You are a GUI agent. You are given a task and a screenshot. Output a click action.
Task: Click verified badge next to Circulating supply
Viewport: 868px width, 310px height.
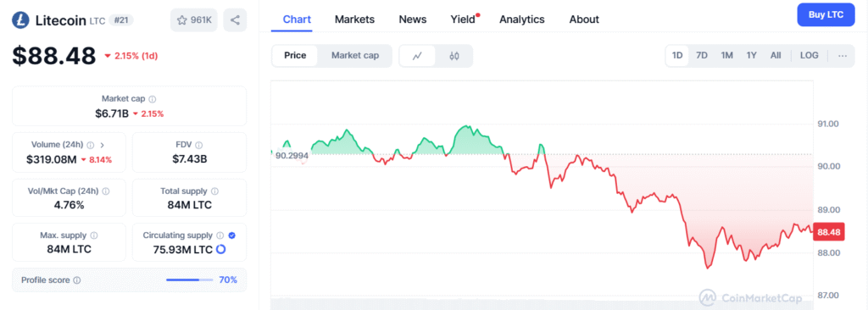pyautogui.click(x=232, y=235)
